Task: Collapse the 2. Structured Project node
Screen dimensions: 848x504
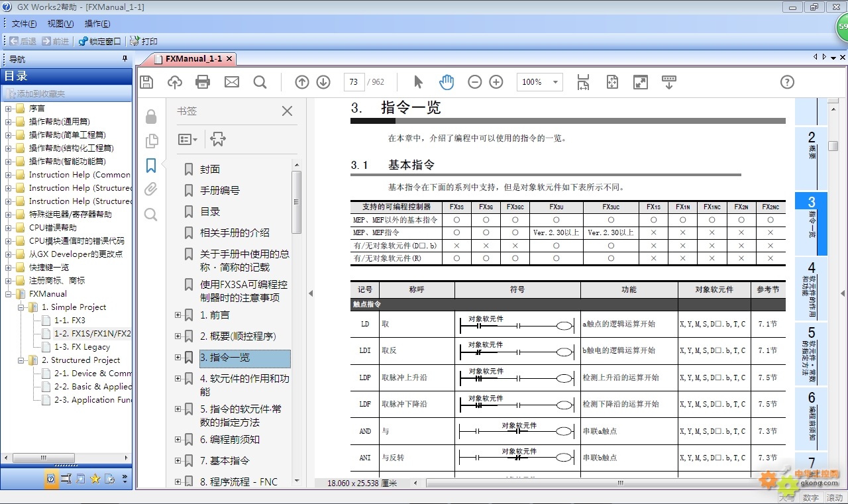Action: pyautogui.click(x=21, y=360)
